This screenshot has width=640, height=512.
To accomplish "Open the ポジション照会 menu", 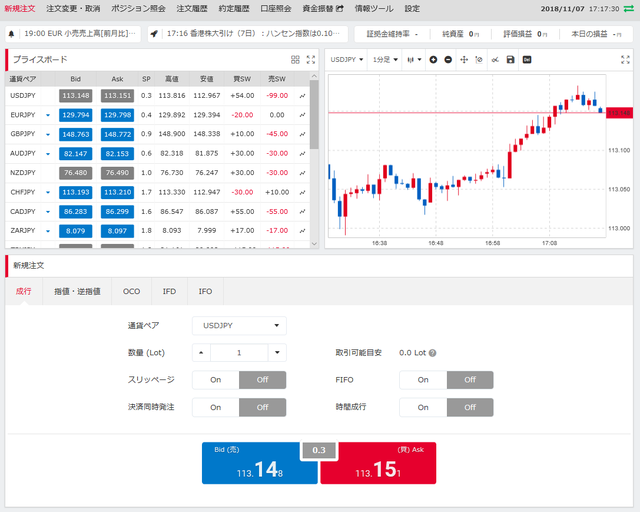I will point(138,9).
